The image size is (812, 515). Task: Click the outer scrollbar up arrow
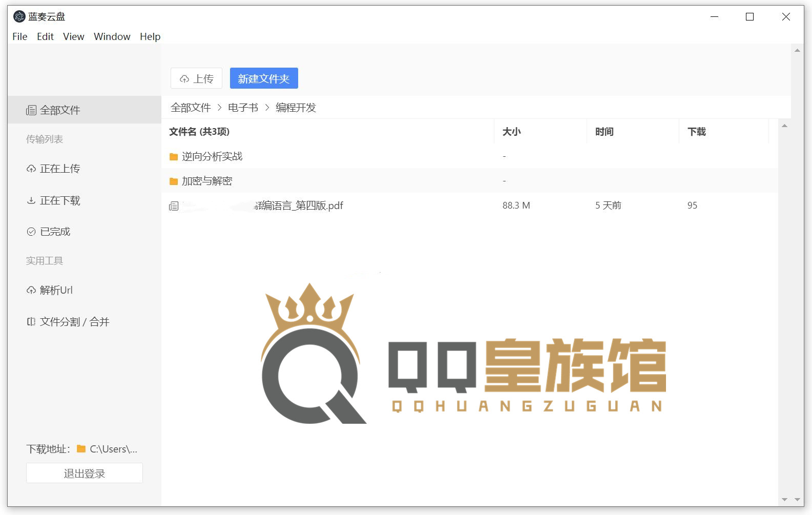797,50
